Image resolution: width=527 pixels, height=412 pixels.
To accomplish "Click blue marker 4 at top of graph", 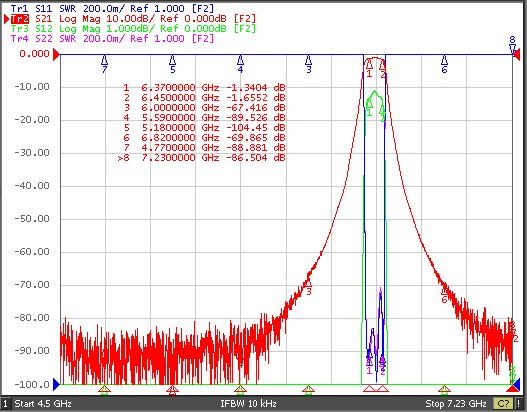I will click(240, 64).
